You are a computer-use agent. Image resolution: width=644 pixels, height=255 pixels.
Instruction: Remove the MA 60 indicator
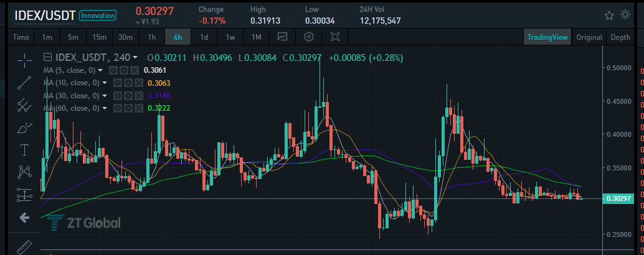tap(139, 108)
